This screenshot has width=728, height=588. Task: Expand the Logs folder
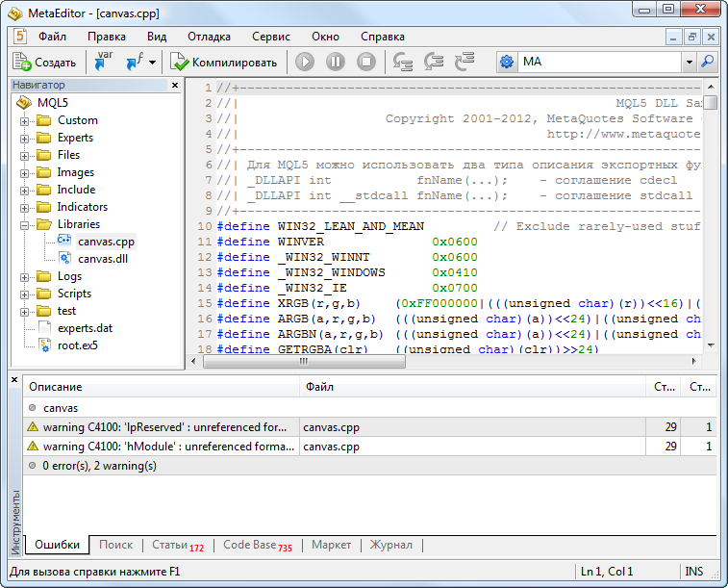click(25, 277)
